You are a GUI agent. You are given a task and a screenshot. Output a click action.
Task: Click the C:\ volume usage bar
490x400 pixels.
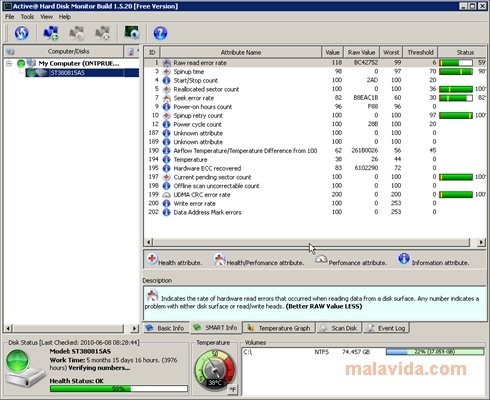click(435, 352)
